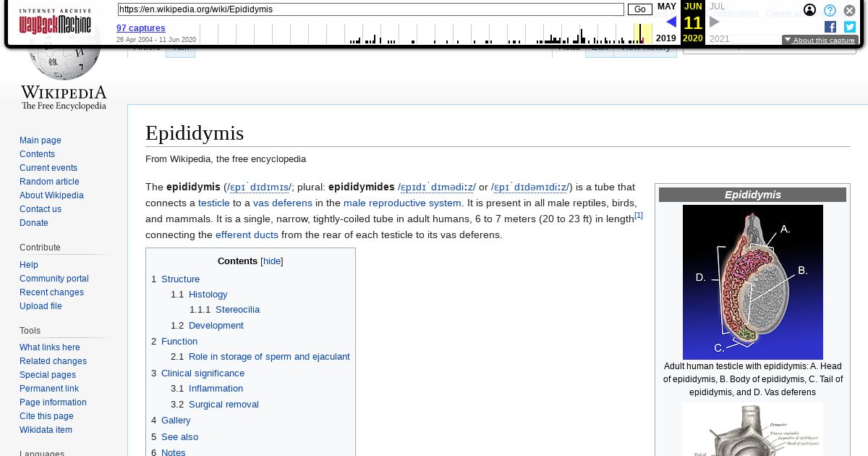
Task: Open Special pages
Action: (48, 375)
